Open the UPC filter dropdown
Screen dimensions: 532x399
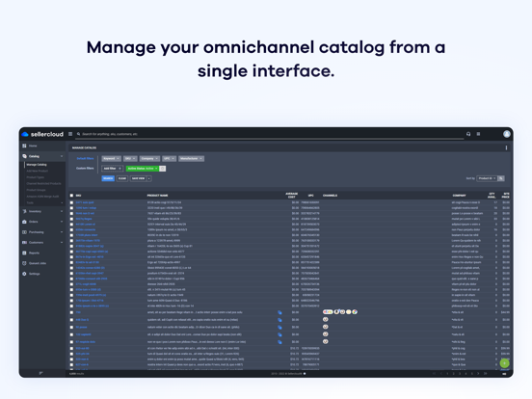(x=169, y=159)
